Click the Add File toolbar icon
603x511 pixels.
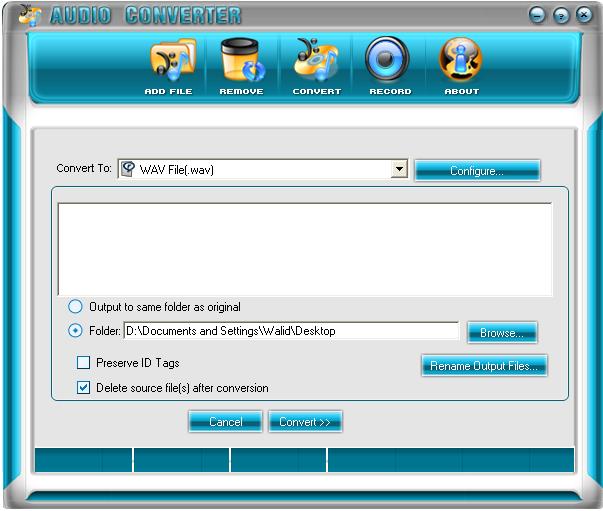(173, 61)
